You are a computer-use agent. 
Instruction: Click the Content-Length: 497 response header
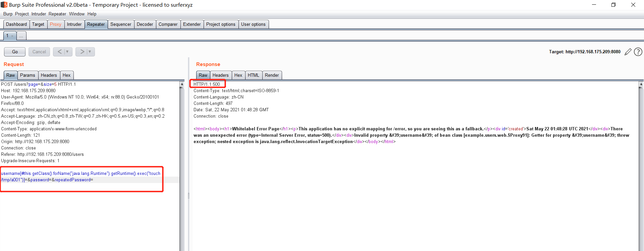(x=213, y=103)
